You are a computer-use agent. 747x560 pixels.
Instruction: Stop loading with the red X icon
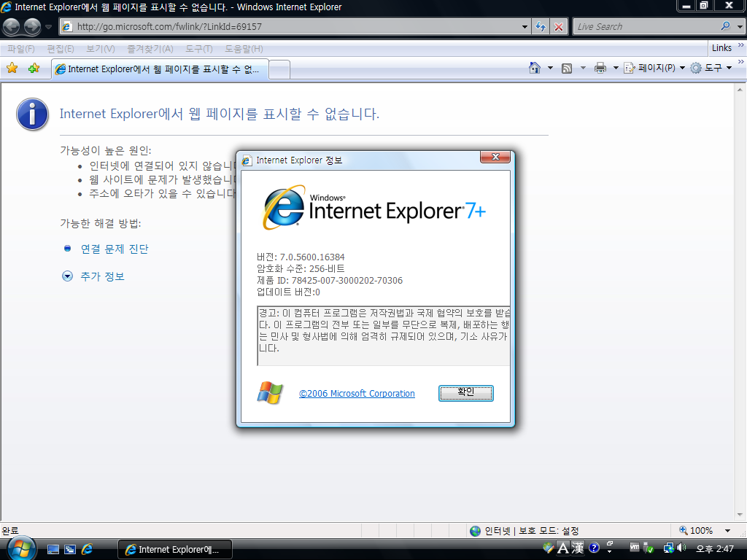(x=559, y=27)
